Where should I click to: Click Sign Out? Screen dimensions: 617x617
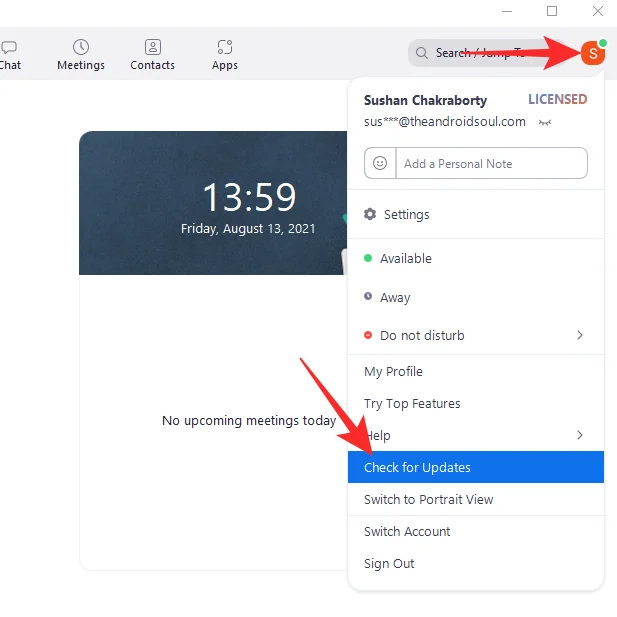click(389, 563)
